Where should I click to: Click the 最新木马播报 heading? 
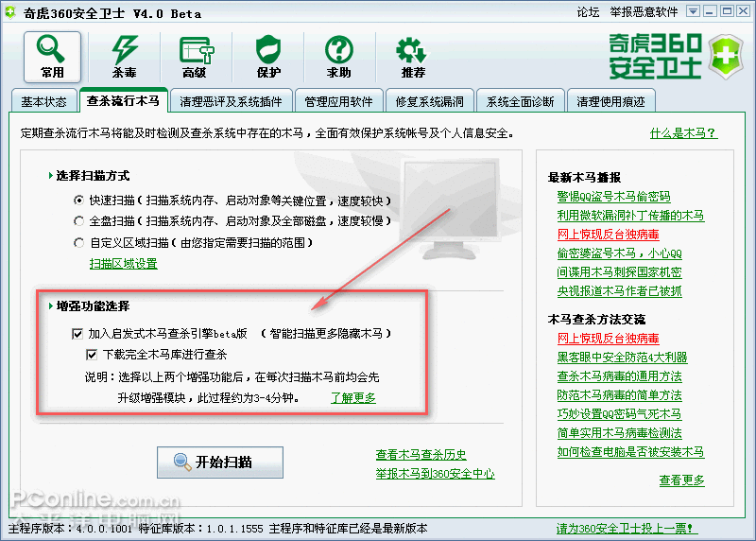(584, 178)
